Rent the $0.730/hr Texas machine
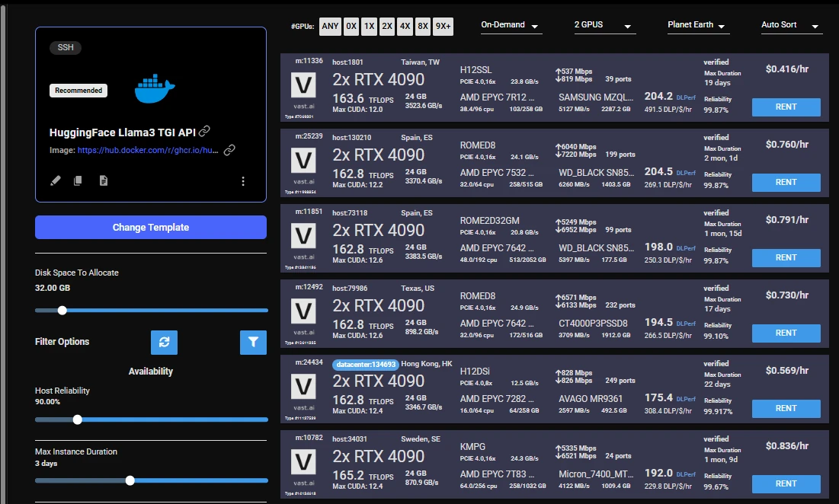This screenshot has width=839, height=504. tap(786, 333)
